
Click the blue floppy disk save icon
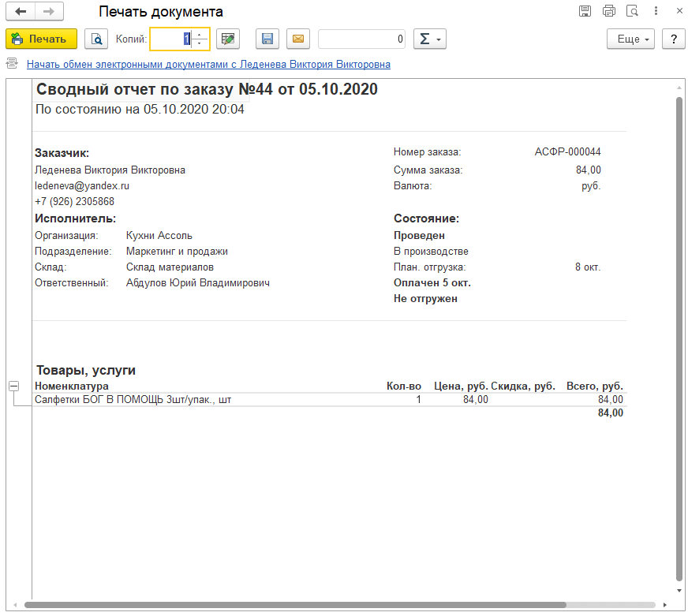[x=267, y=39]
